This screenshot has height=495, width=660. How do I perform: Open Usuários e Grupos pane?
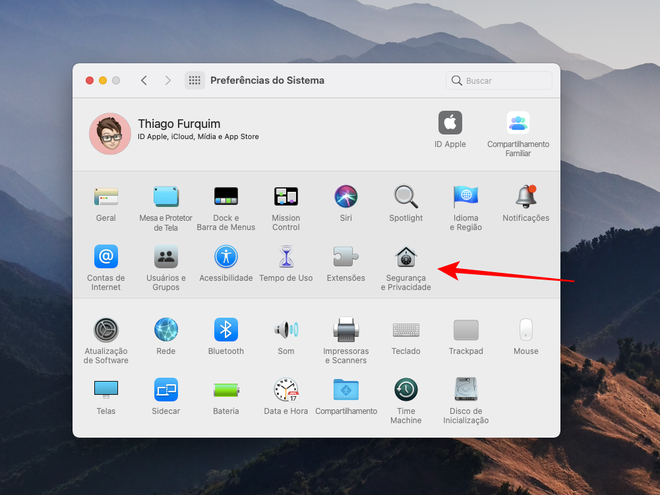pos(166,256)
